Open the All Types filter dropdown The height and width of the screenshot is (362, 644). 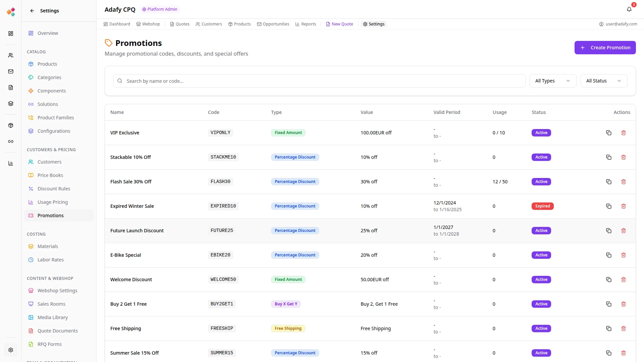[x=552, y=81]
